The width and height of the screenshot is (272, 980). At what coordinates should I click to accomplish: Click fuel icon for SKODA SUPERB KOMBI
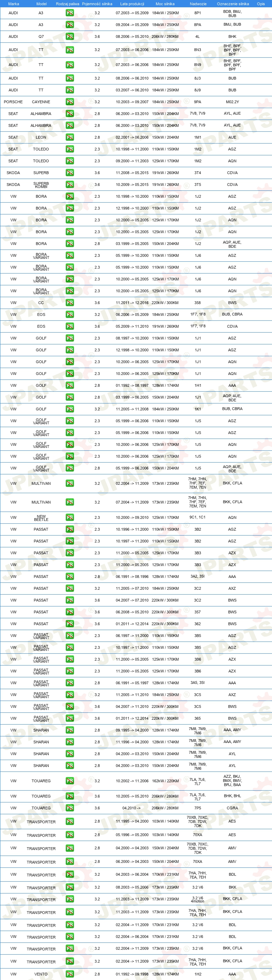tap(70, 185)
